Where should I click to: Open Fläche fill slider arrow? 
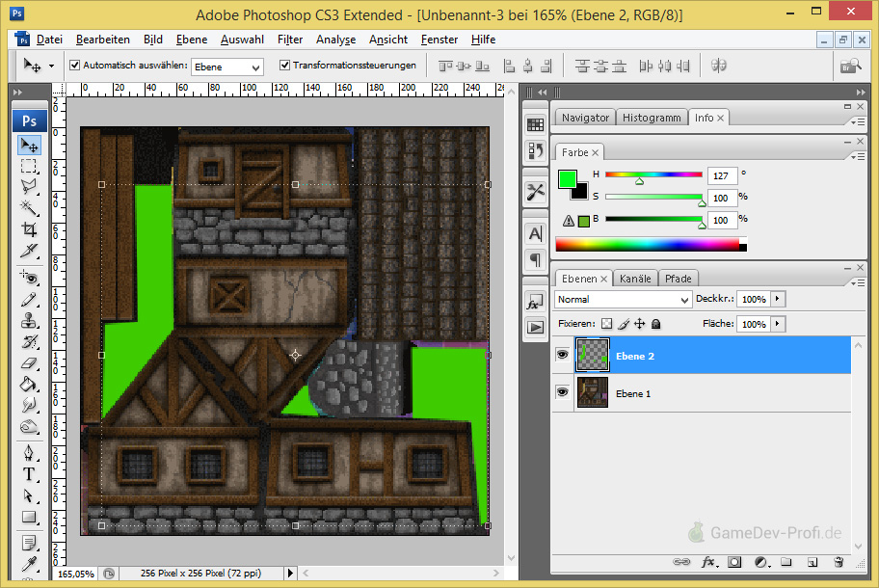(x=778, y=324)
